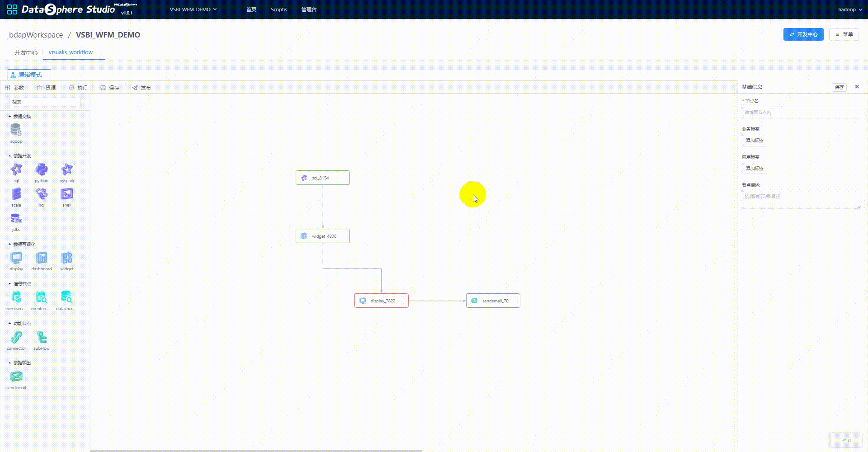Pick the connector node icon
This screenshot has width=868, height=452.
click(x=16, y=337)
